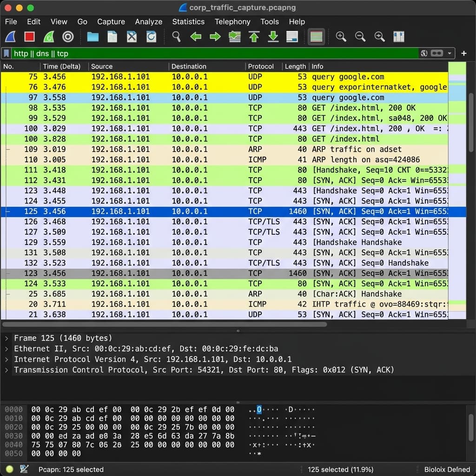Select the start capture shark fin icon
476x476 pixels.
tap(10, 37)
